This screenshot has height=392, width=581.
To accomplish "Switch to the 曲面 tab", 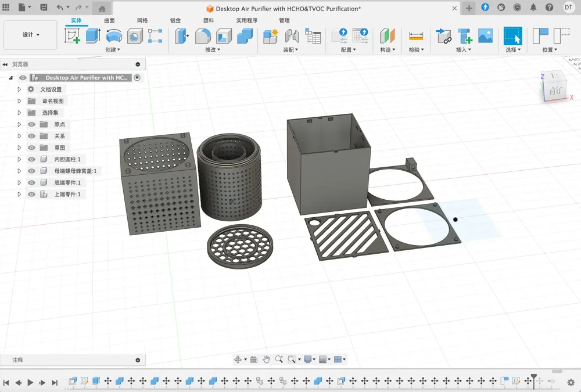I will (x=109, y=20).
